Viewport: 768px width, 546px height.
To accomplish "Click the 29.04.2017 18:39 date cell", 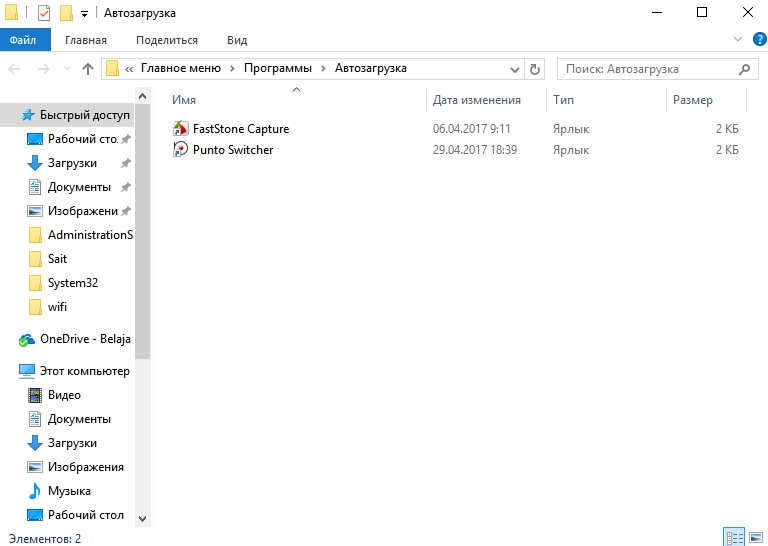I will point(475,150).
